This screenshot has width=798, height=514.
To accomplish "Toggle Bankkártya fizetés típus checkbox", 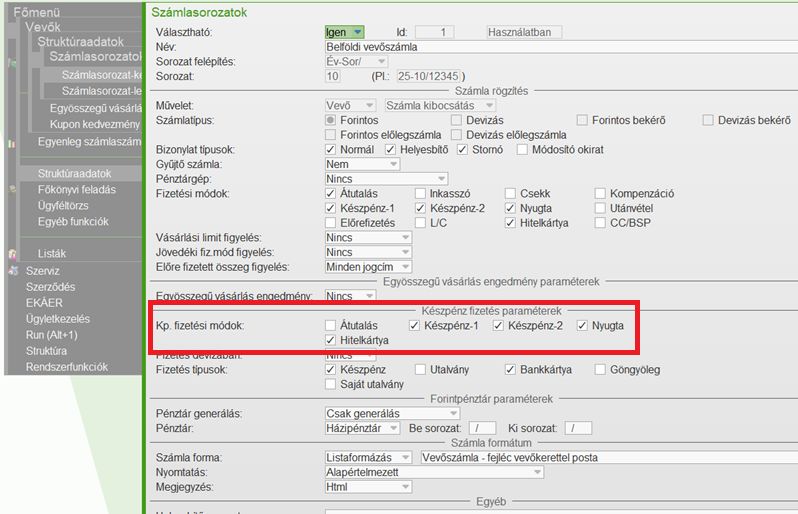I will (x=510, y=369).
